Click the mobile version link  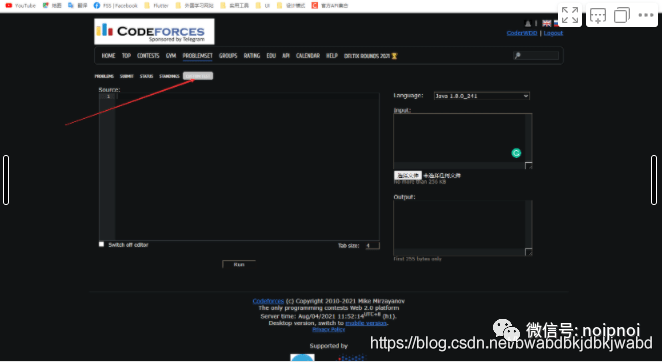pos(366,323)
